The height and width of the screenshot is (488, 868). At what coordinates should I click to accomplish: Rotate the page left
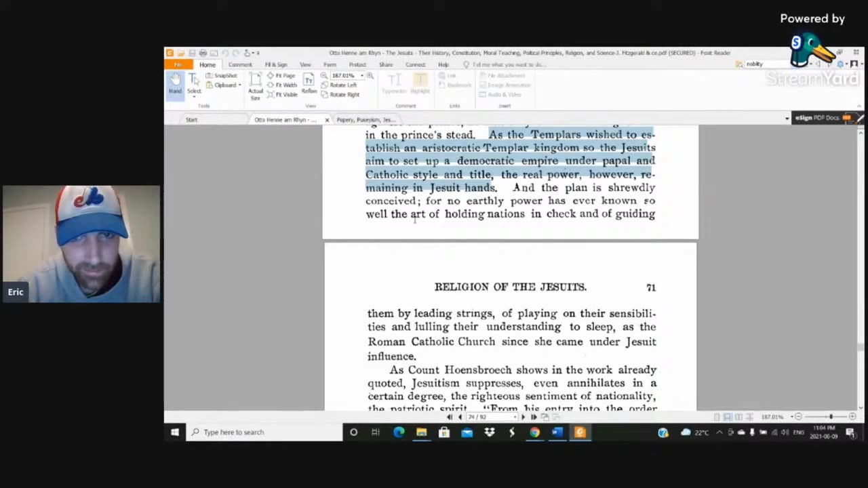[339, 85]
